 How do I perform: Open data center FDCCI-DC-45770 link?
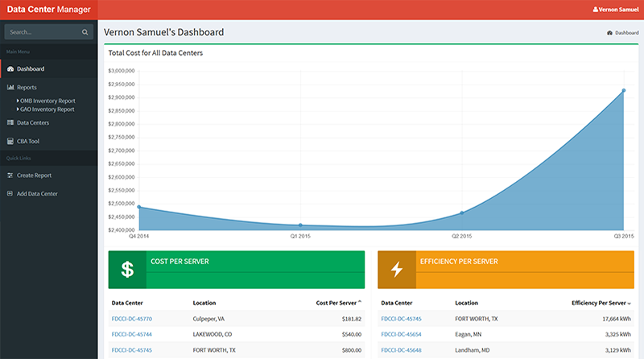tap(132, 319)
